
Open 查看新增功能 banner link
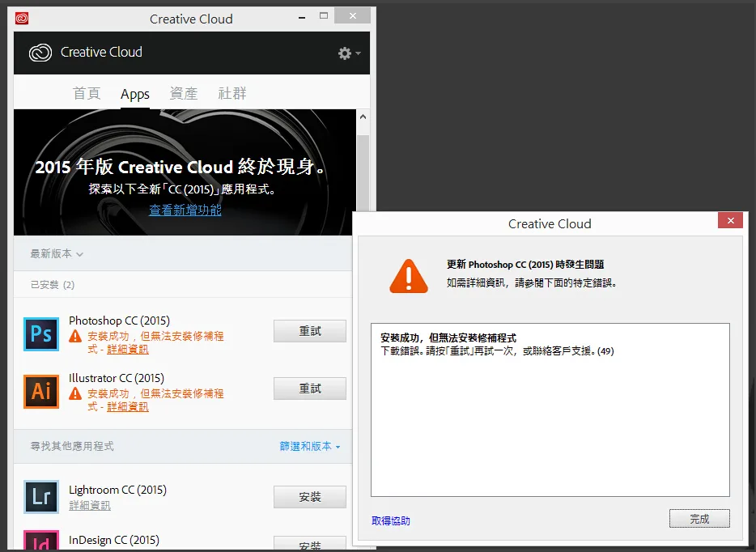pyautogui.click(x=185, y=210)
